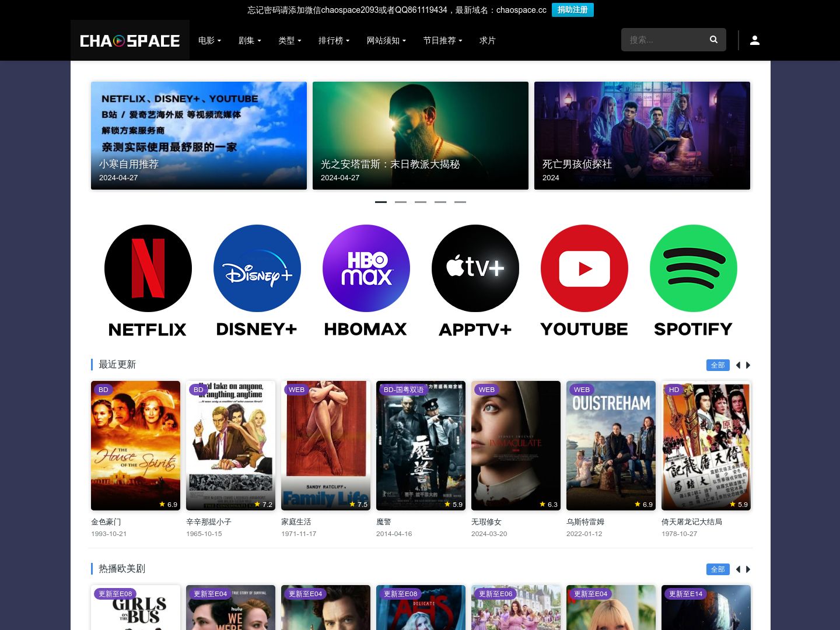Viewport: 840px width, 630px height.
Task: Expand the 电影 menu
Action: (x=209, y=40)
